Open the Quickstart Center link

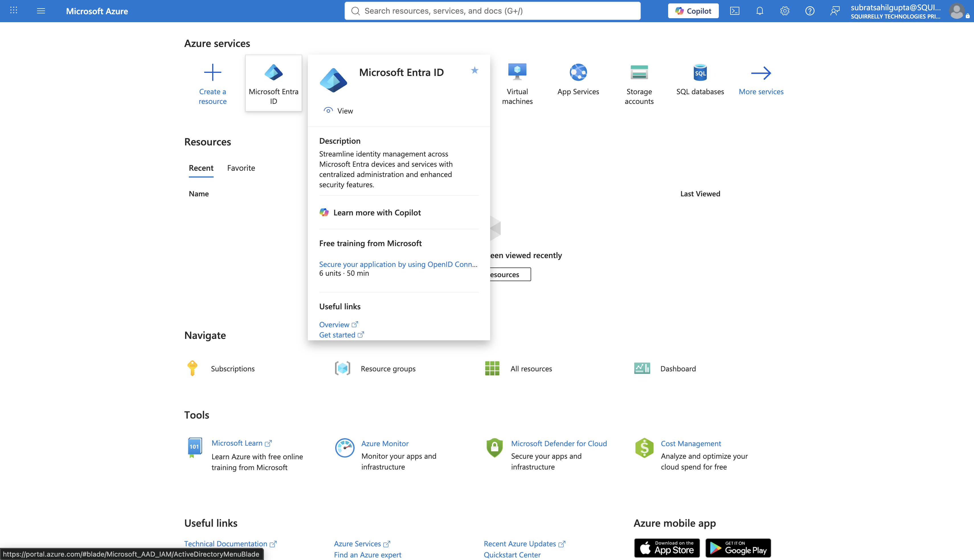click(512, 555)
